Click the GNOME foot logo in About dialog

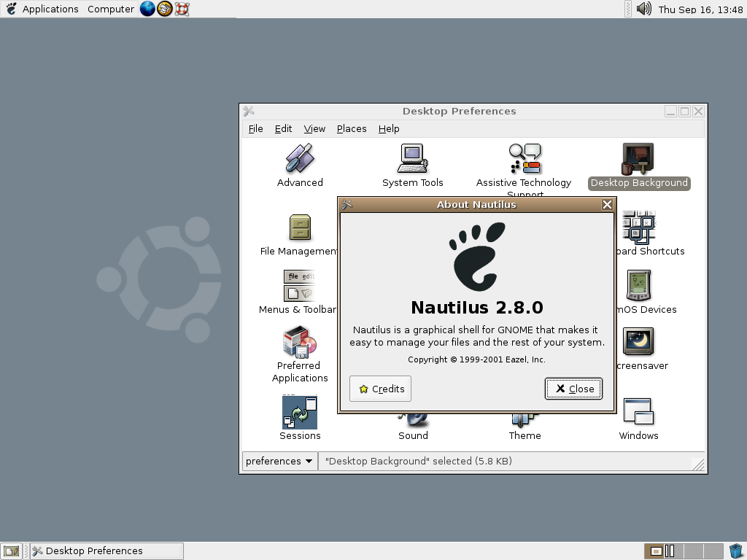477,256
